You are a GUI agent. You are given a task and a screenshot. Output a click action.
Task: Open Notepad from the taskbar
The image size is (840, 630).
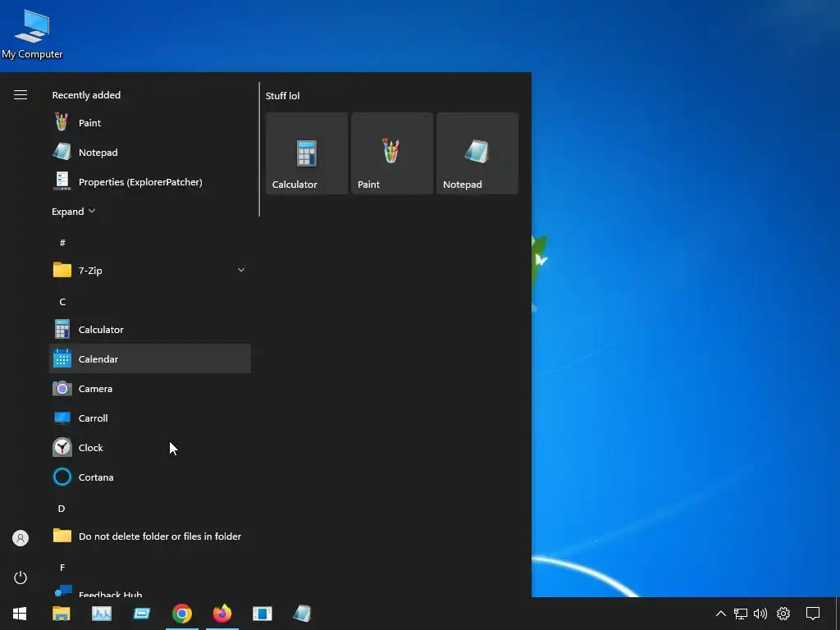(302, 614)
